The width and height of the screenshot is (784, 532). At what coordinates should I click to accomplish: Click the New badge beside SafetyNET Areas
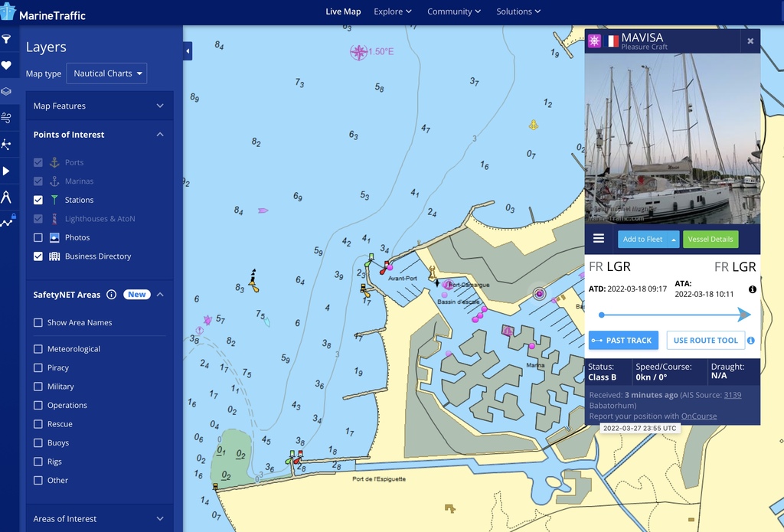[136, 295]
